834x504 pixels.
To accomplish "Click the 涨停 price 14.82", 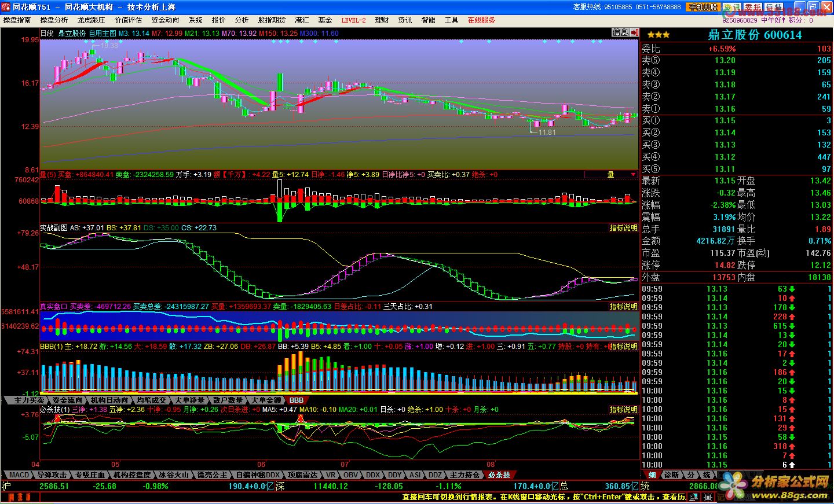I will click(725, 265).
